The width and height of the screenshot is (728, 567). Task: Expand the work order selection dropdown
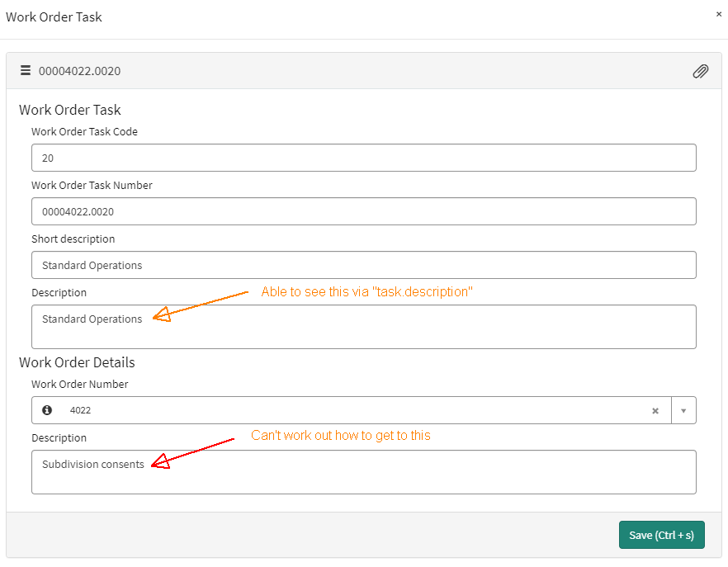click(x=684, y=410)
